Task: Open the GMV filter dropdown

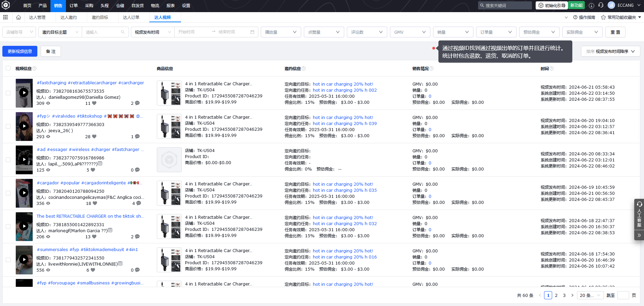Action: point(409,32)
